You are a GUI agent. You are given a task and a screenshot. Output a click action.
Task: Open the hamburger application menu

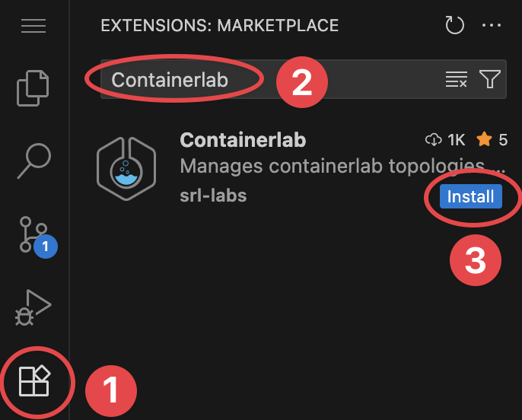pos(33,26)
